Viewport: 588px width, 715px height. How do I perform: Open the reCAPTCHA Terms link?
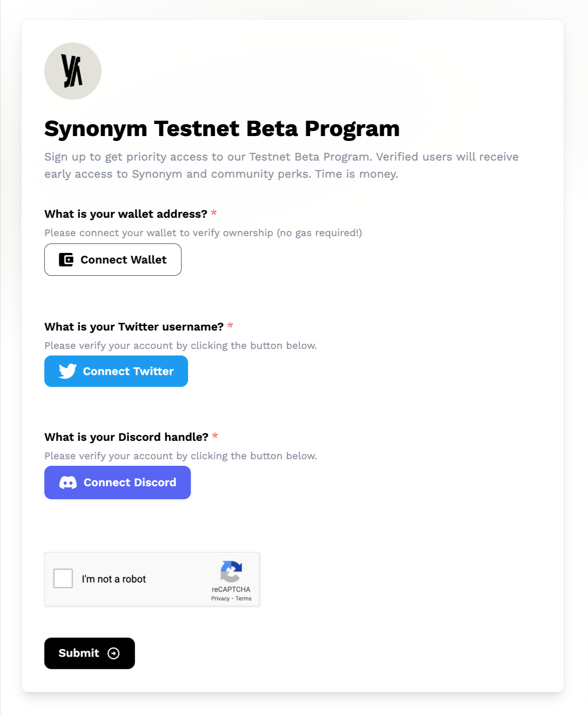(243, 599)
